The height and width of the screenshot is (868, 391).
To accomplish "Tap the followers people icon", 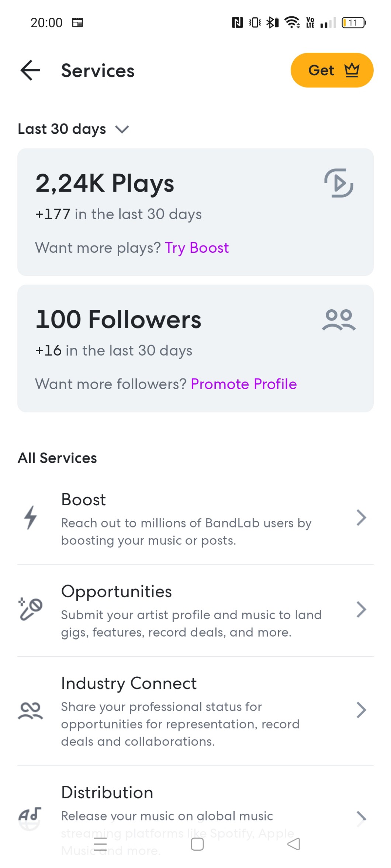I will (339, 320).
